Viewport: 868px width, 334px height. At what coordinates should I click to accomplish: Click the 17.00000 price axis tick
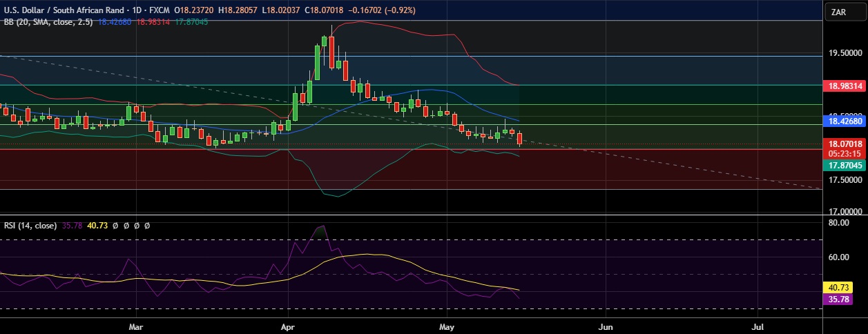[845, 211]
